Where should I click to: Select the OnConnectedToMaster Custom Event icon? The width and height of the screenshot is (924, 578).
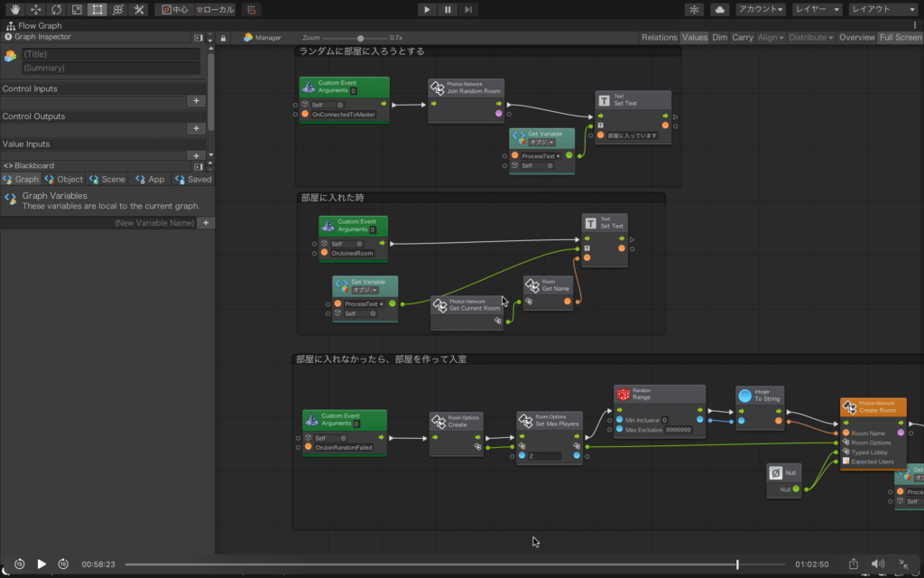coord(309,88)
